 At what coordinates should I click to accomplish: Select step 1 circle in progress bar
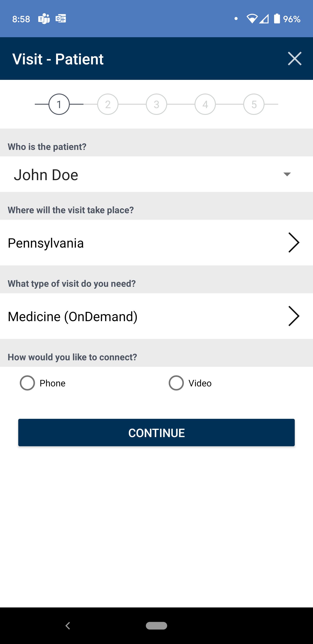[59, 104]
